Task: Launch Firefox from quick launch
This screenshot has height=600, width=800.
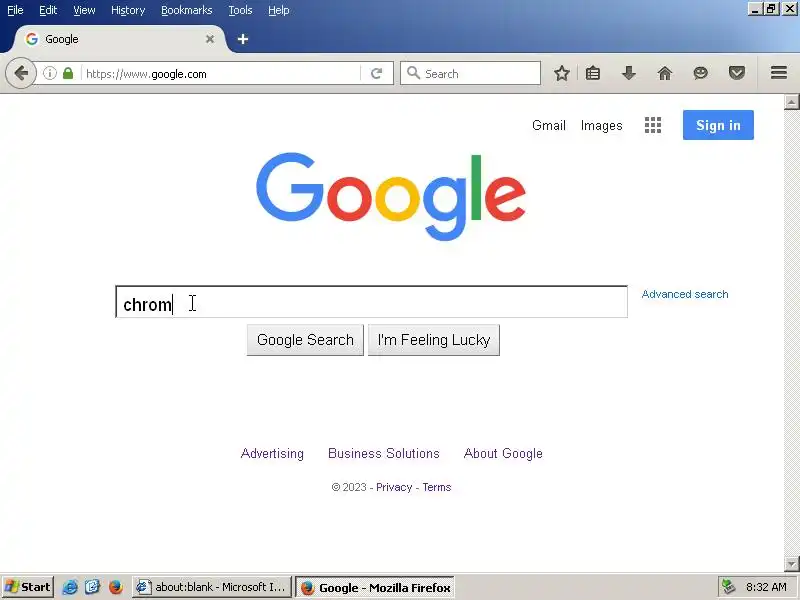Action: click(115, 587)
